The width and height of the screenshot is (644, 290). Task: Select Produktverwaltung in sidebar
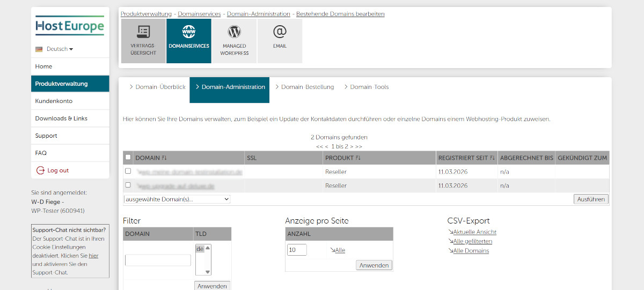[70, 84]
